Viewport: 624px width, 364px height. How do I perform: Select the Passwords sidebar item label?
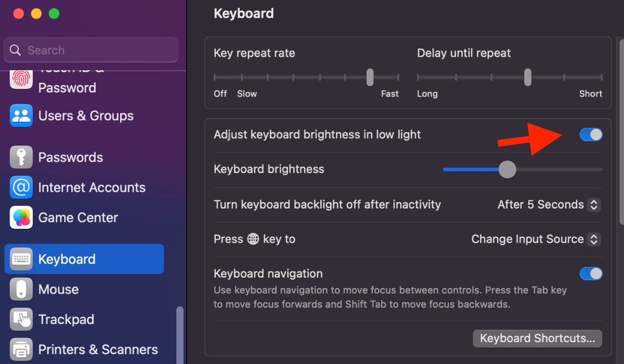(x=71, y=158)
